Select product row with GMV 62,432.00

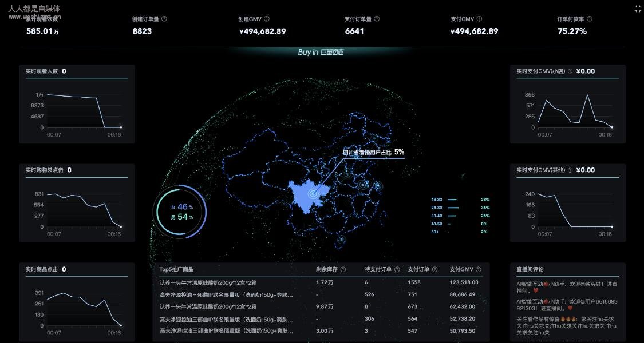[321, 306]
